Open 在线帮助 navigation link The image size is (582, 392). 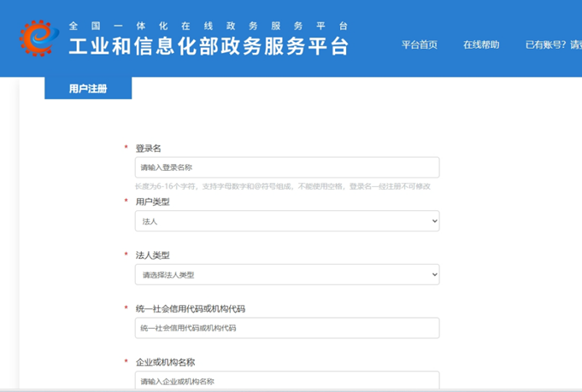[481, 45]
